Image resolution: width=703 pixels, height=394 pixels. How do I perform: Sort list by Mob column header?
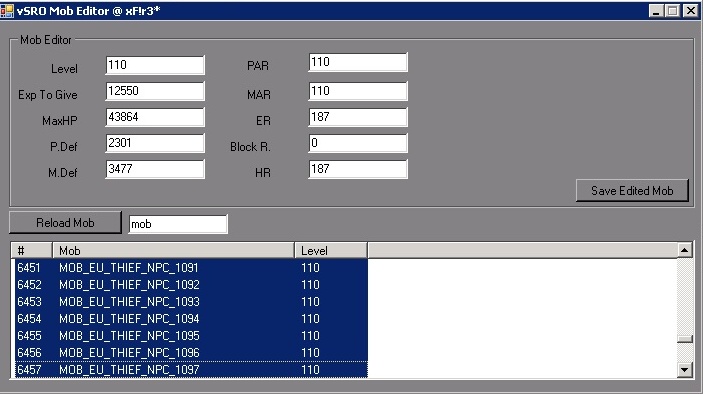[x=174, y=251]
